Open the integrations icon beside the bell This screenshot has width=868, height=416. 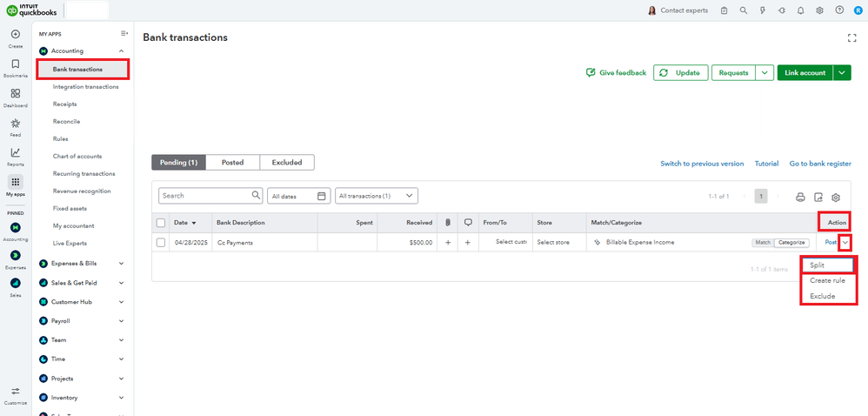pyautogui.click(x=782, y=10)
